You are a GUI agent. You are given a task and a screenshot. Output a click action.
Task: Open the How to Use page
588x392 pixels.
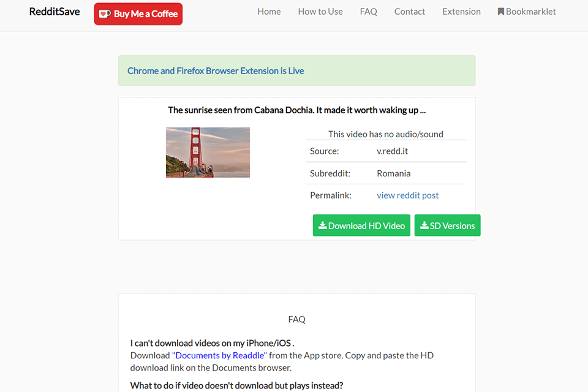(x=320, y=12)
